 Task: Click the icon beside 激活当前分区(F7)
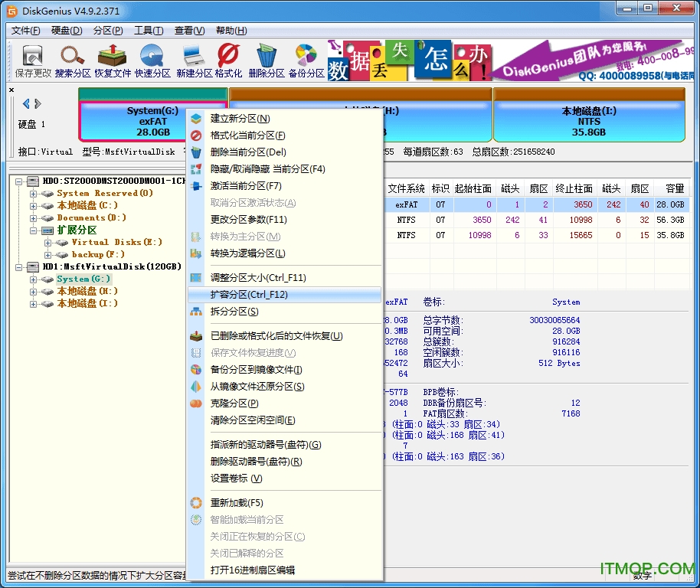point(196,186)
